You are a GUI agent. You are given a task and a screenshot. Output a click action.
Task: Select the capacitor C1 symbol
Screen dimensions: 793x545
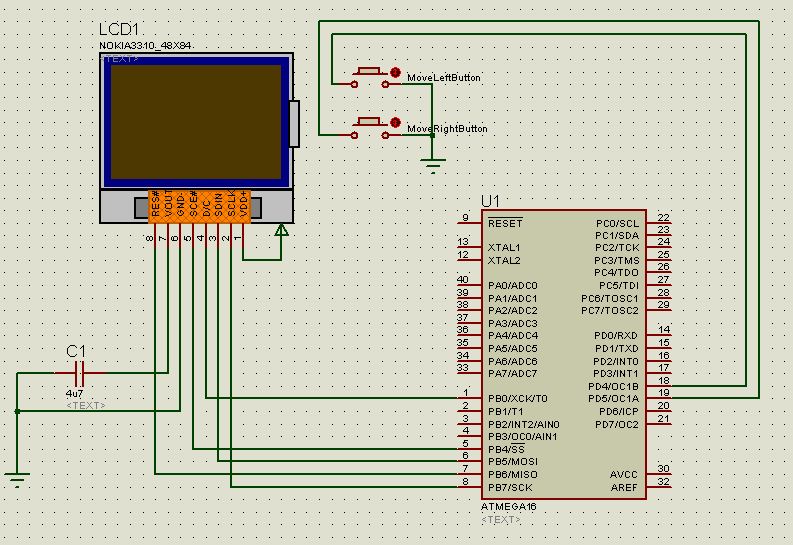click(x=79, y=374)
